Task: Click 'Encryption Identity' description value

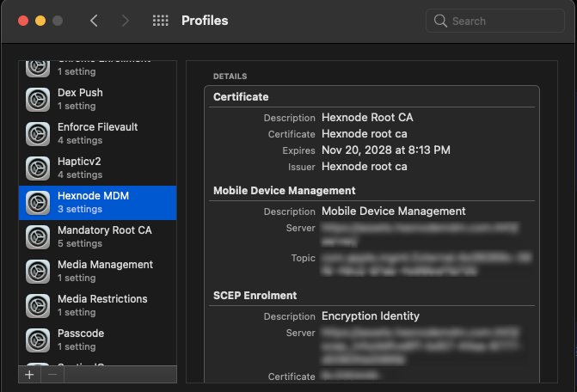Action: [x=371, y=316]
